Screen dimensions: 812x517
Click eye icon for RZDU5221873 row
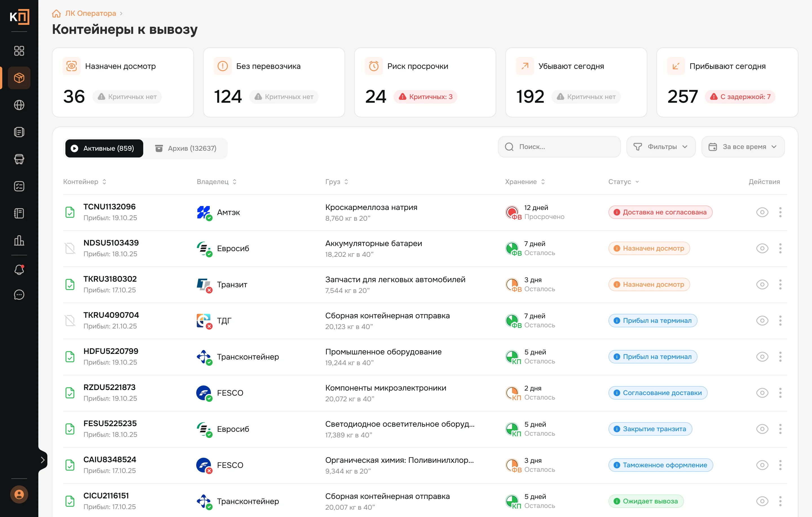pyautogui.click(x=762, y=393)
